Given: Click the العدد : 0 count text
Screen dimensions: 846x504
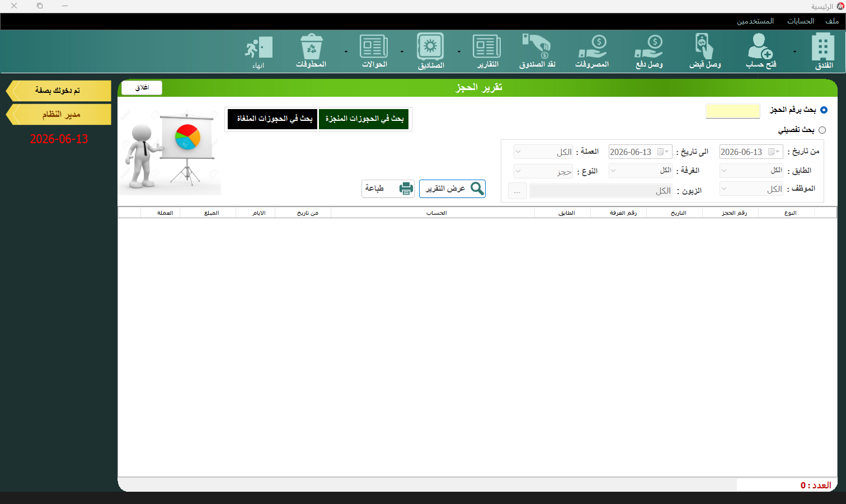Looking at the screenshot, I should coord(815,486).
